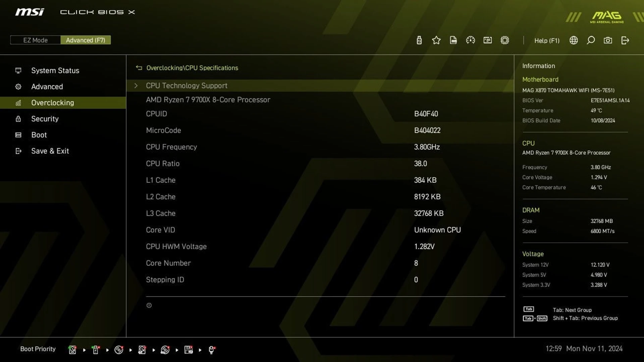Select first hard disk in Boot Priority
The image size is (644, 362).
(72, 350)
